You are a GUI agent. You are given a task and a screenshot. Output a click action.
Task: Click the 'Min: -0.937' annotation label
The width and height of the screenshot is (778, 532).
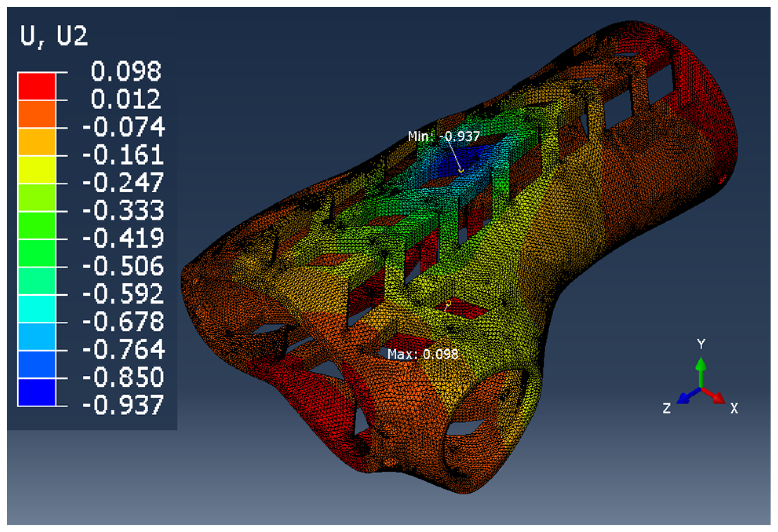pyautogui.click(x=443, y=137)
